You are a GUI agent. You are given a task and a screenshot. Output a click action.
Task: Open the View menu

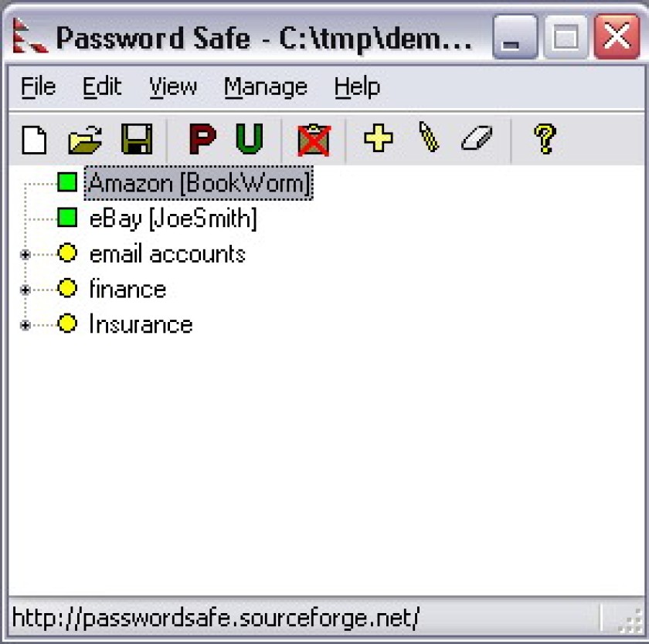tap(173, 87)
